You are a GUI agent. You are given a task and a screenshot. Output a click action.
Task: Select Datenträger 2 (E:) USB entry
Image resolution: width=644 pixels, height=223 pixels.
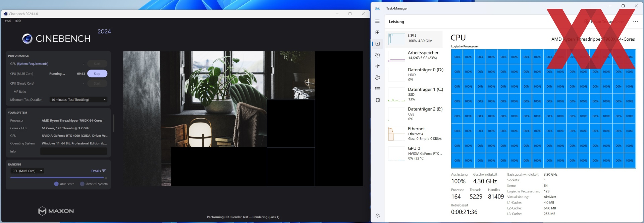(414, 114)
